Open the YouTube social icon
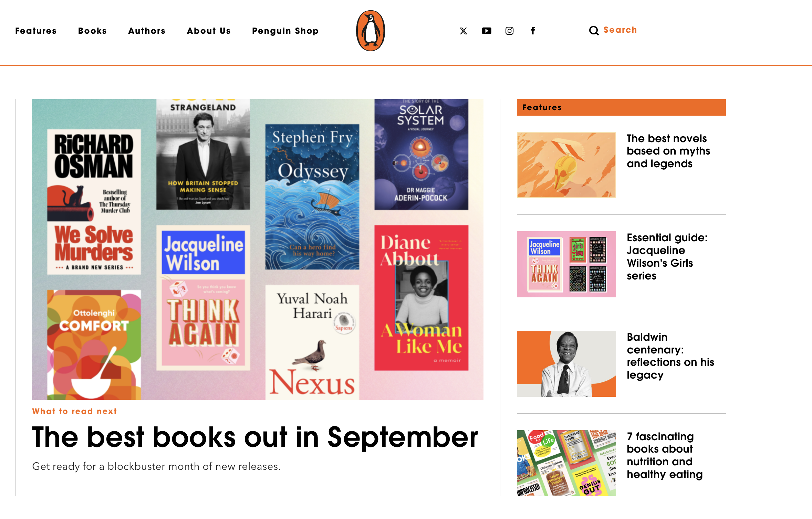The image size is (812, 519). [x=487, y=31]
